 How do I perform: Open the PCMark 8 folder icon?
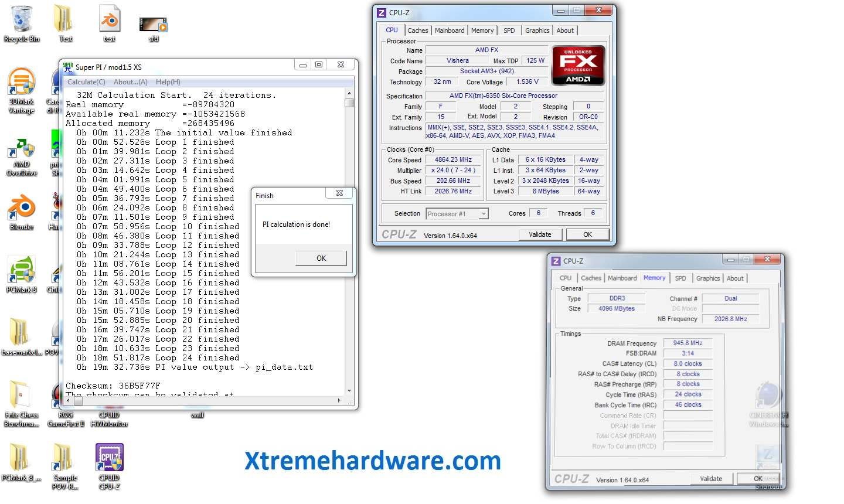[22, 463]
